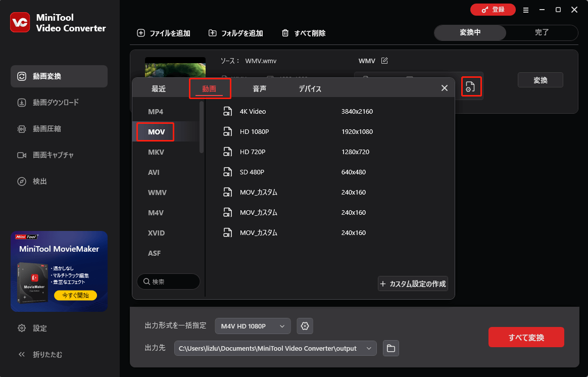Open the デバイス tab in format popup
Image resolution: width=588 pixels, height=377 pixels.
click(310, 89)
